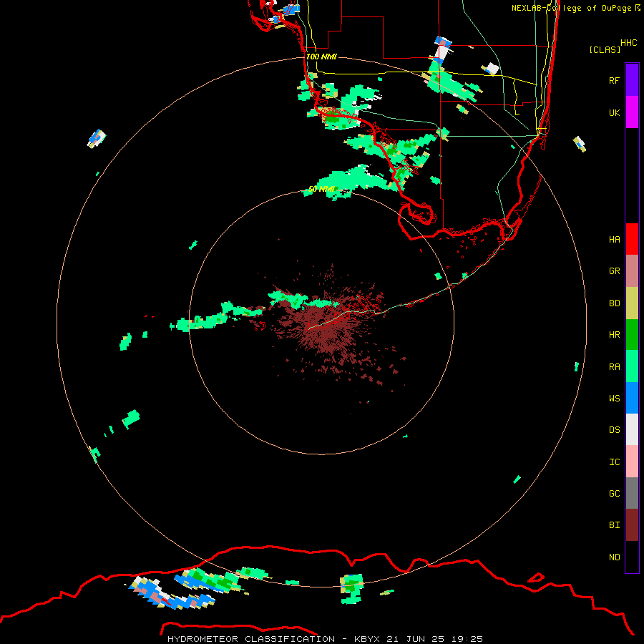Screen dimensions: 644x644
Task: Click the ND legend label
Action: [614, 557]
